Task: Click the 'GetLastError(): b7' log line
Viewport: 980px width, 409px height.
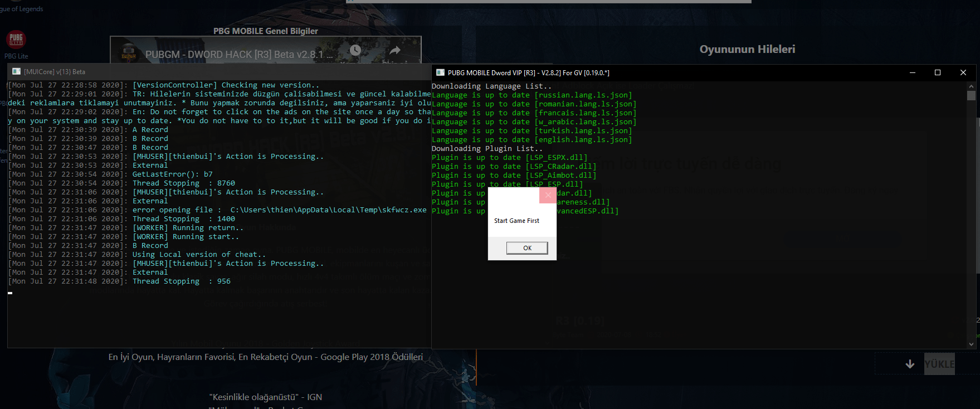Action: click(x=110, y=174)
